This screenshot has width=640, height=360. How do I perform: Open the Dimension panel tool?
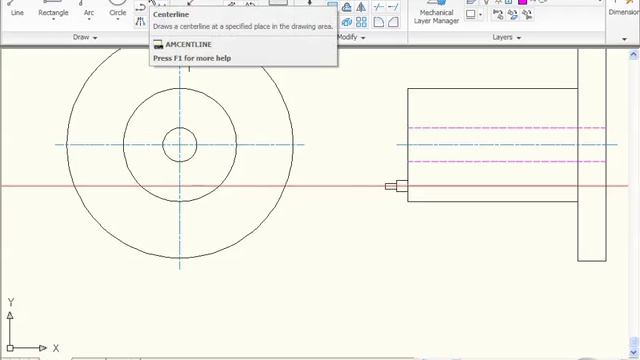point(624,9)
